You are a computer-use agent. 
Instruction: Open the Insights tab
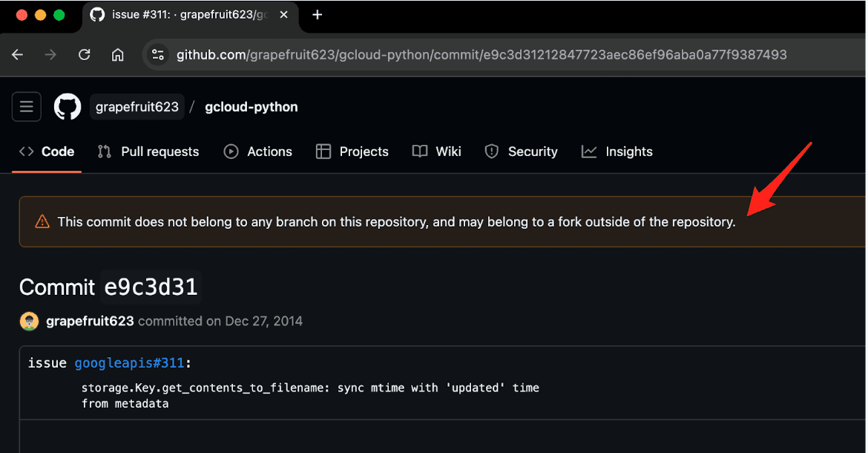[x=617, y=151]
